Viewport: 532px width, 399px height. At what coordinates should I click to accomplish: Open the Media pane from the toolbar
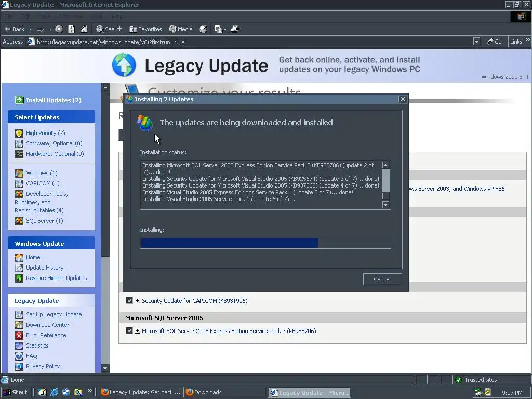pos(181,29)
